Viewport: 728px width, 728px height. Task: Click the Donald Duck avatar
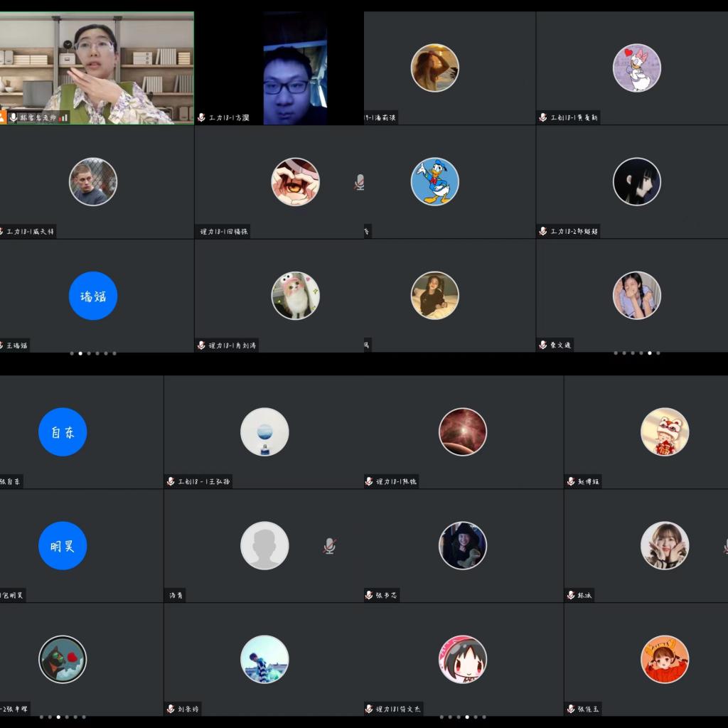(x=434, y=181)
